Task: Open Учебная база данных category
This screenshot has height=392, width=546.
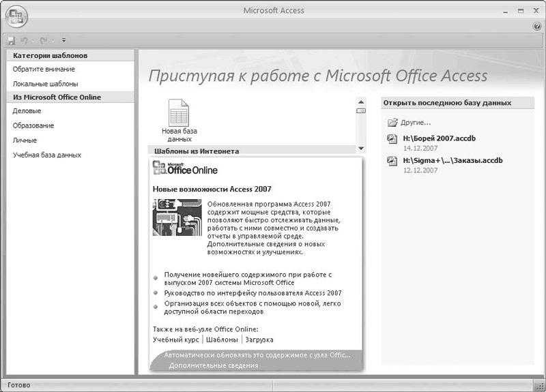Action: [x=47, y=155]
